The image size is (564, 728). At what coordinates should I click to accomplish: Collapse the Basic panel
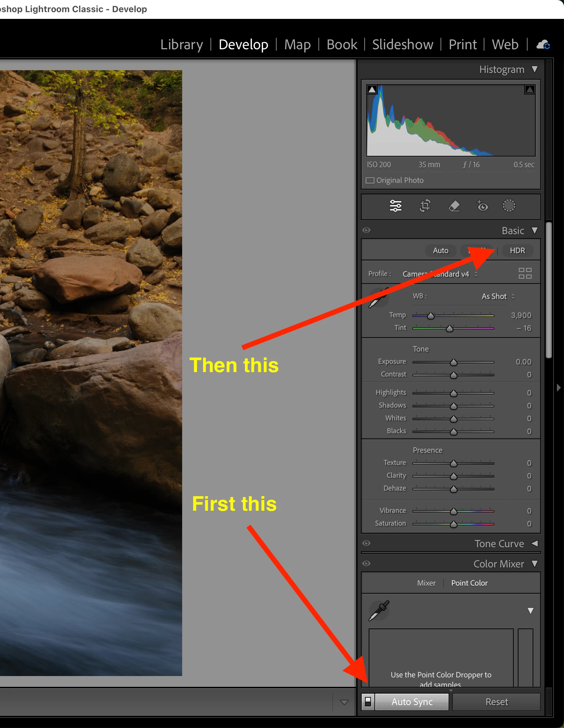(534, 230)
